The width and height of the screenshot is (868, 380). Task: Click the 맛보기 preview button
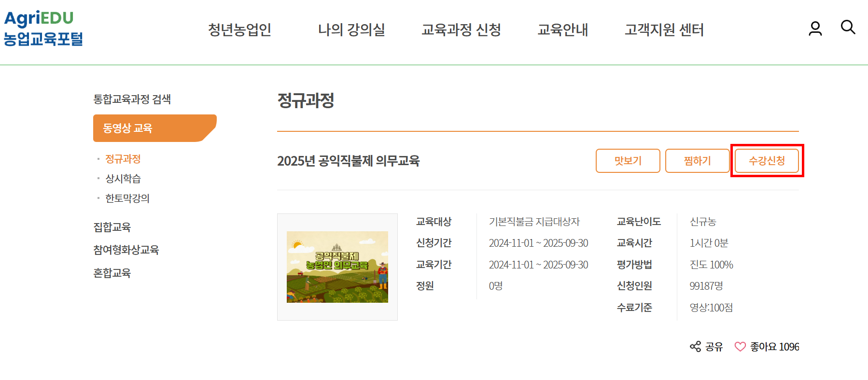(628, 161)
